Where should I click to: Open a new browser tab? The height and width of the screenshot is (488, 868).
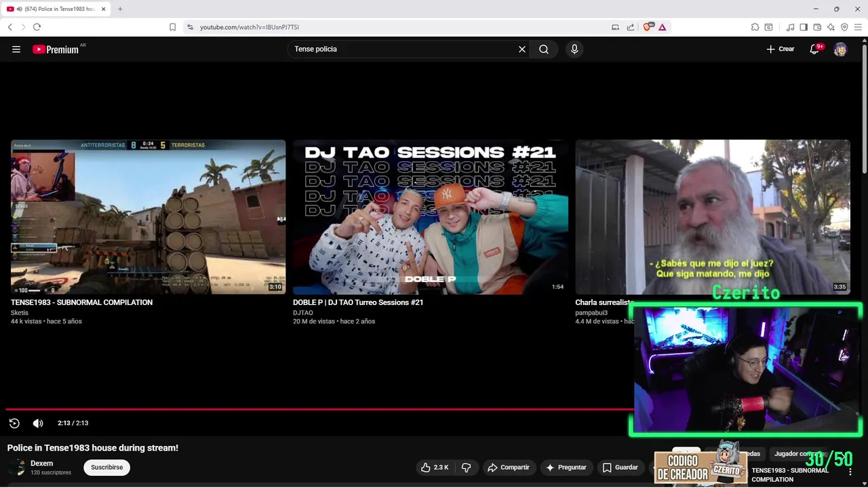coord(120,9)
